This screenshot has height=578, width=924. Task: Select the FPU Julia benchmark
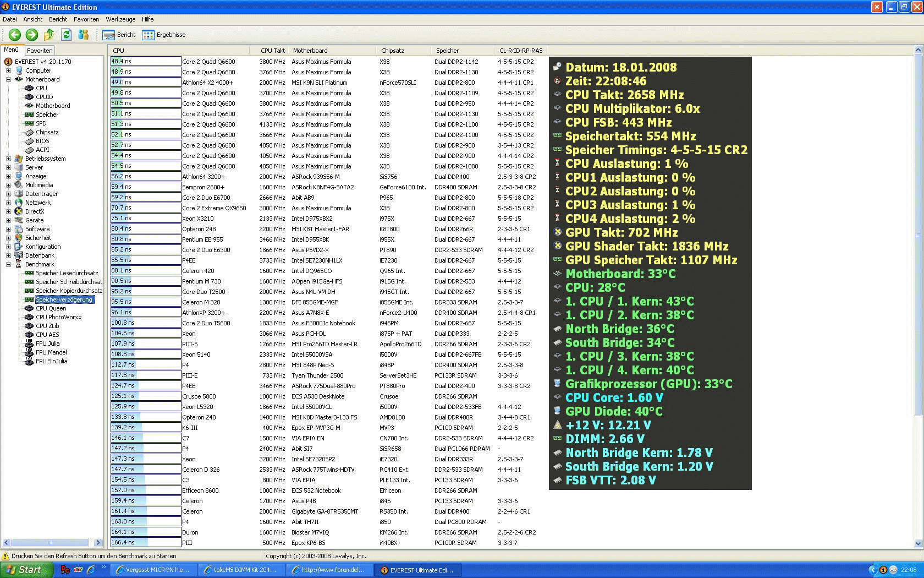pos(47,343)
